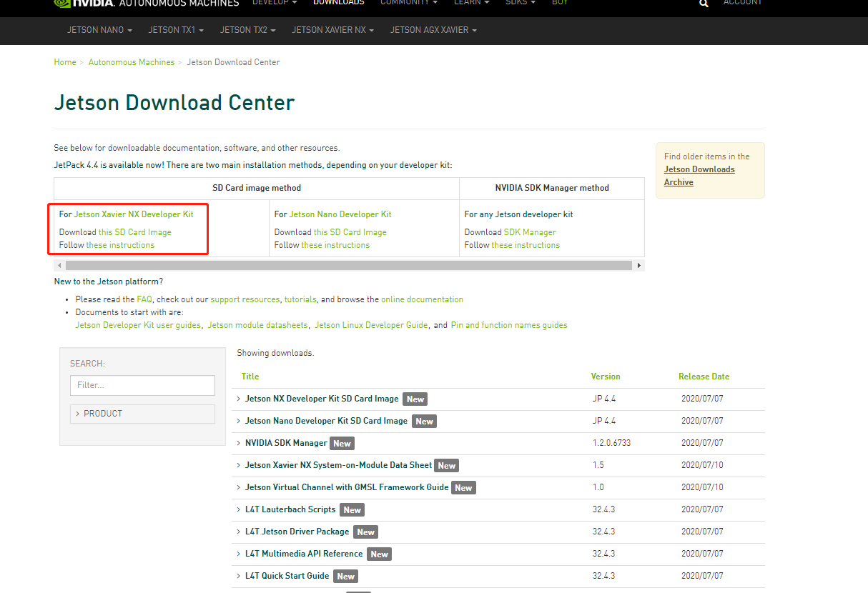868x593 pixels.
Task: Click the Filter search input field
Action: [142, 385]
